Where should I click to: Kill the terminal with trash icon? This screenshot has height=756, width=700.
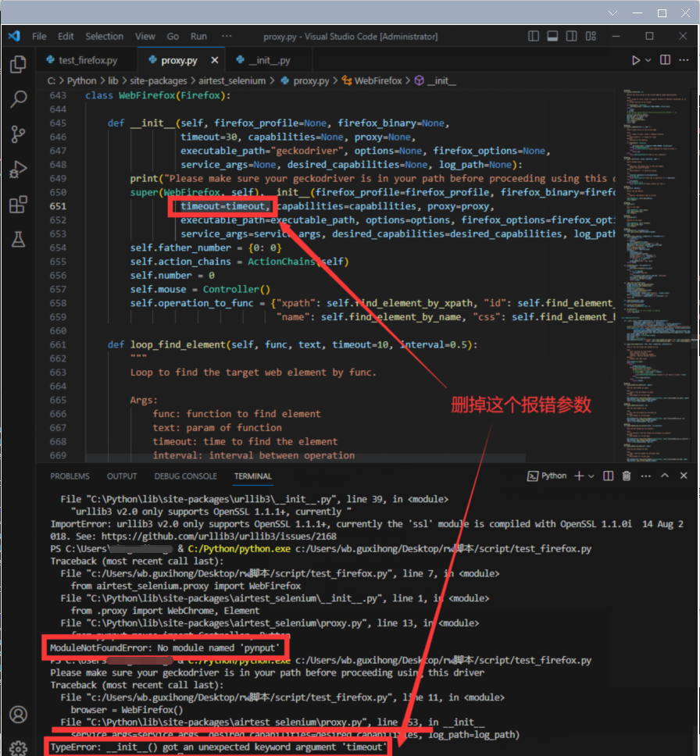point(627,476)
